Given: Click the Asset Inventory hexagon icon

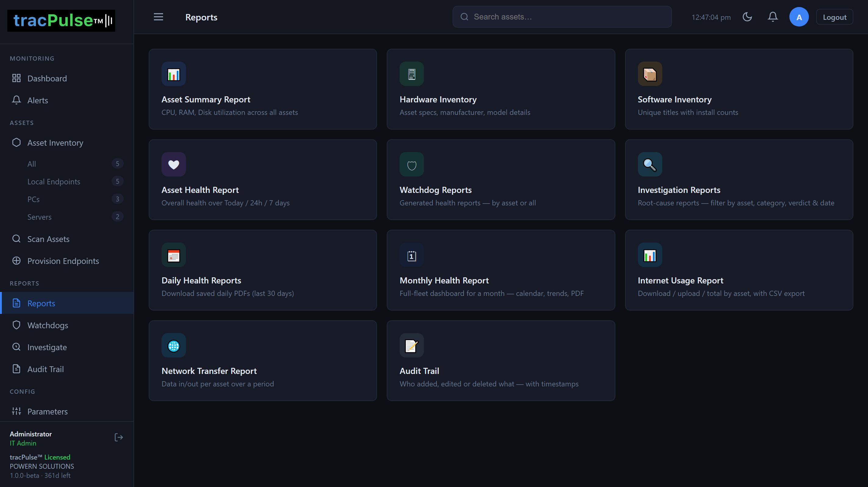Looking at the screenshot, I should click(x=16, y=143).
